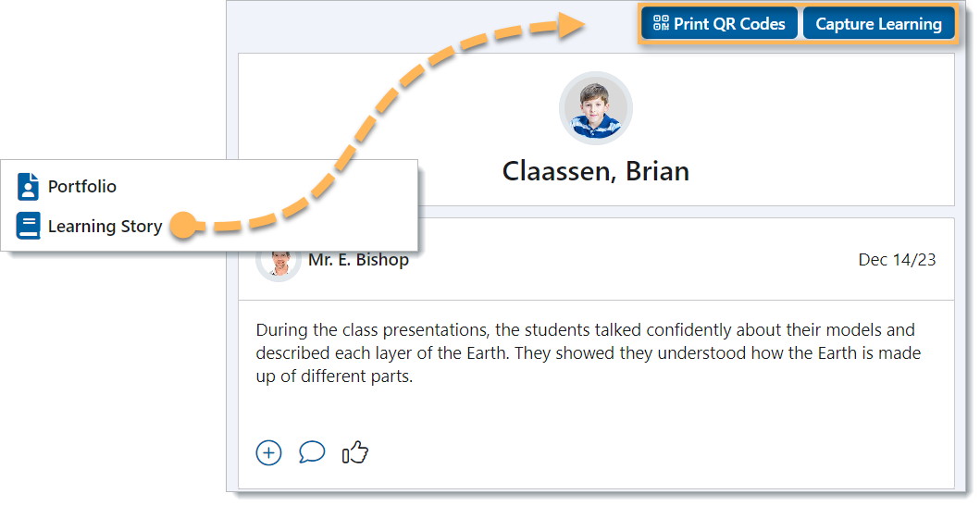This screenshot has width=980, height=506.
Task: Click Mr. E. Bishop's avatar
Action: pyautogui.click(x=279, y=263)
